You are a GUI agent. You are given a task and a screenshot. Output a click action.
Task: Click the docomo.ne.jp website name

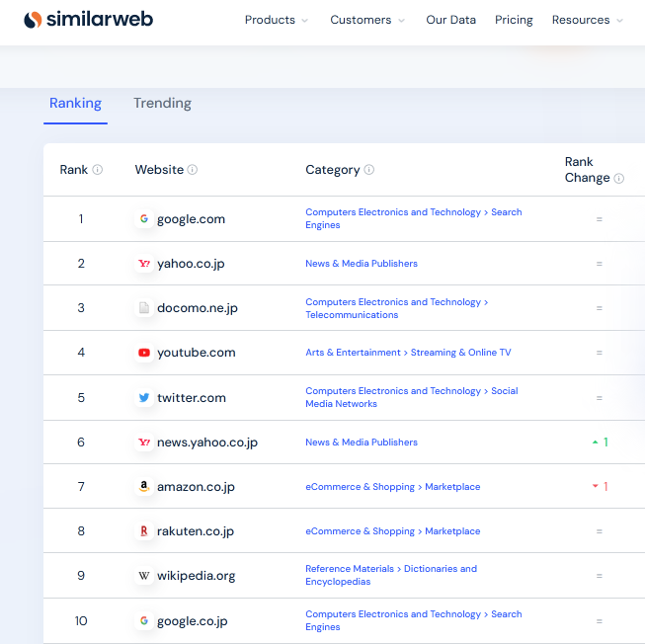pyautogui.click(x=198, y=308)
